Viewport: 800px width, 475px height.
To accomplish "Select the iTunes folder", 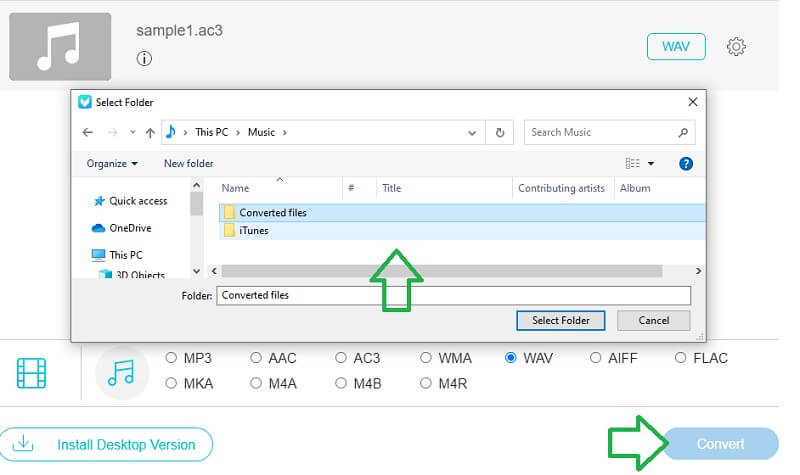I will pos(254,231).
